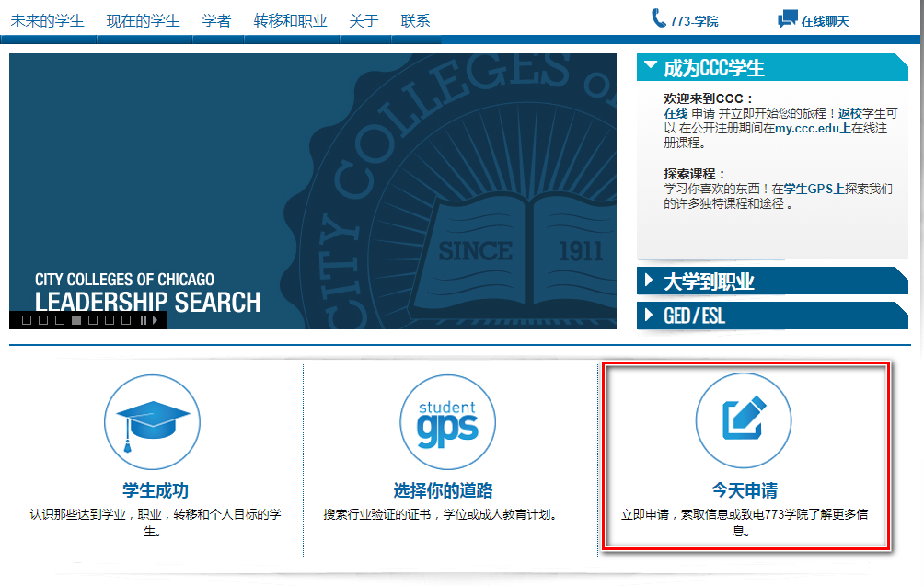Screen dimensions: 924x586
Task: Expand the 大学到职业 panel
Action: tap(772, 281)
